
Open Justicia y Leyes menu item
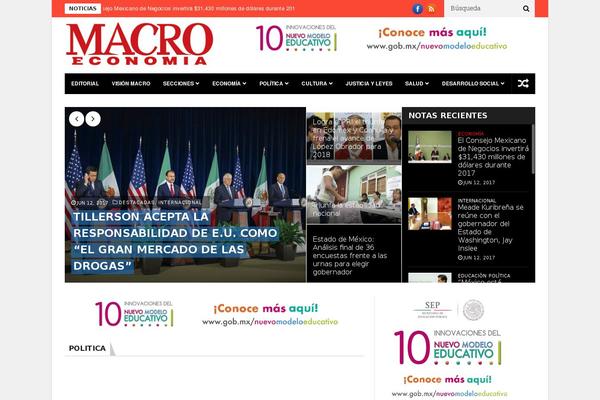(369, 83)
